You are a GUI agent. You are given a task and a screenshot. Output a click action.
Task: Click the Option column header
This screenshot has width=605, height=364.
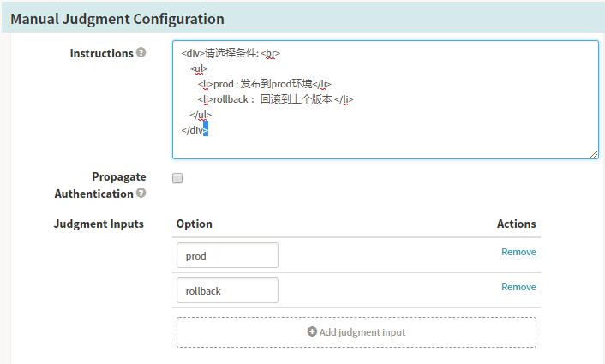click(195, 224)
